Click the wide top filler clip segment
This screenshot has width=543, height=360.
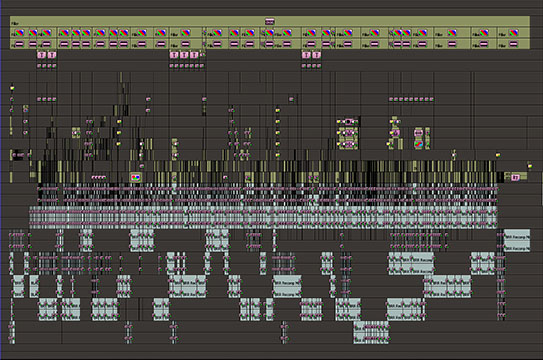point(270,21)
